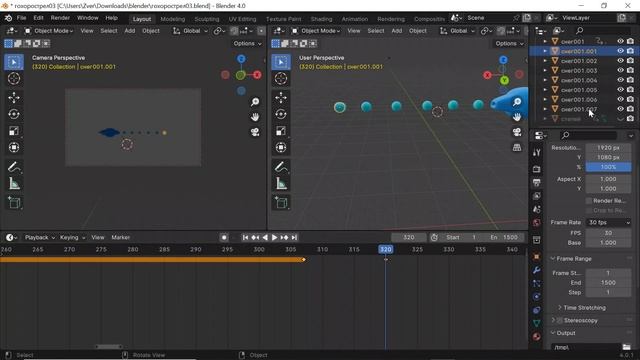Expand the Stereoscopy panel

(553, 320)
